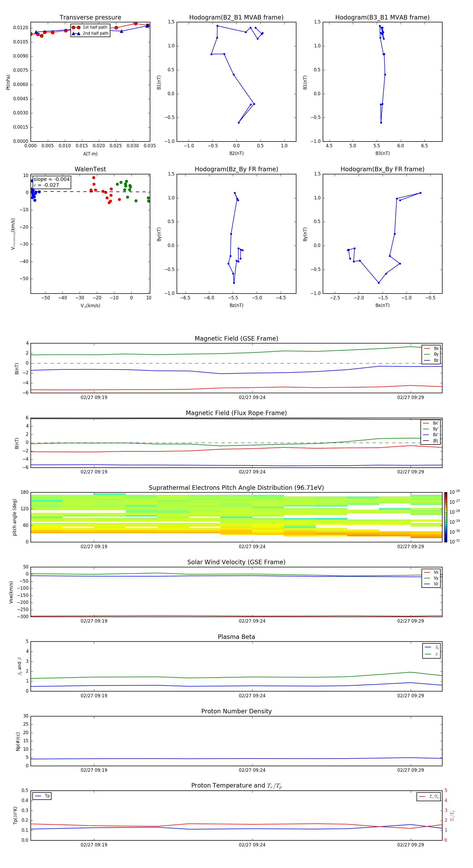The width and height of the screenshot is (473, 868).
Task: Click the pitch angle colorbar
Action: tap(446, 517)
